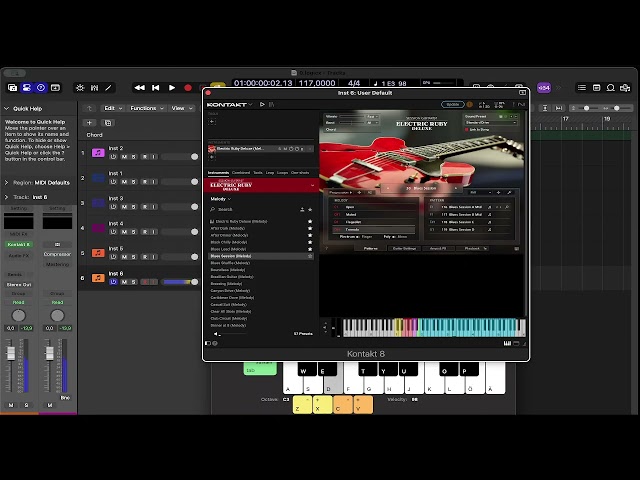
Task: Click the favorites star filter beside Kontakt search
Action: click(x=310, y=209)
